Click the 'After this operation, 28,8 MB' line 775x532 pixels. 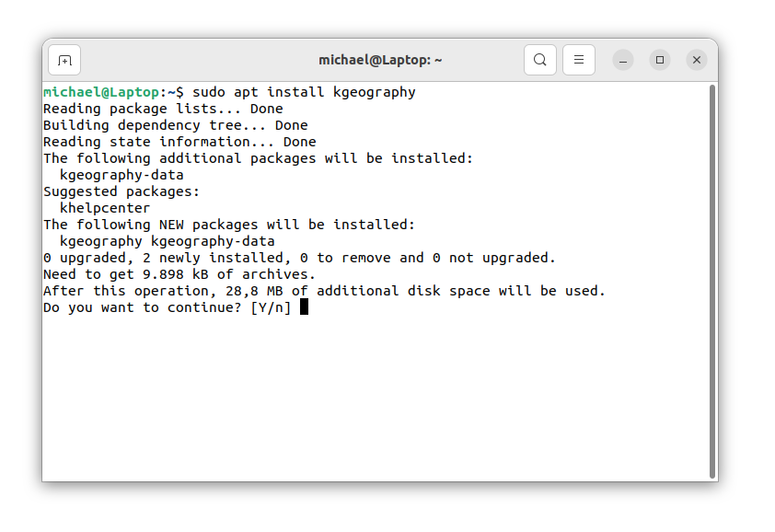(324, 291)
